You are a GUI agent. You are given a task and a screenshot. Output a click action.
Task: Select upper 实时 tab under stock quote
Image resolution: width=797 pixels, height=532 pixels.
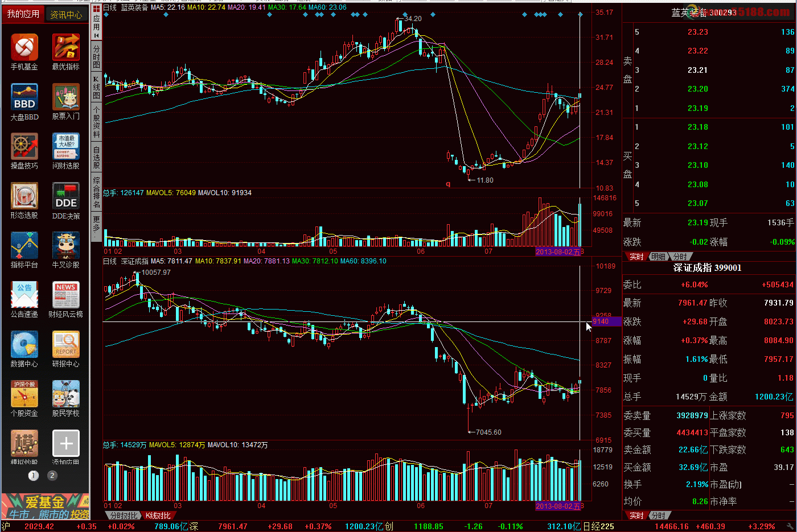click(636, 257)
